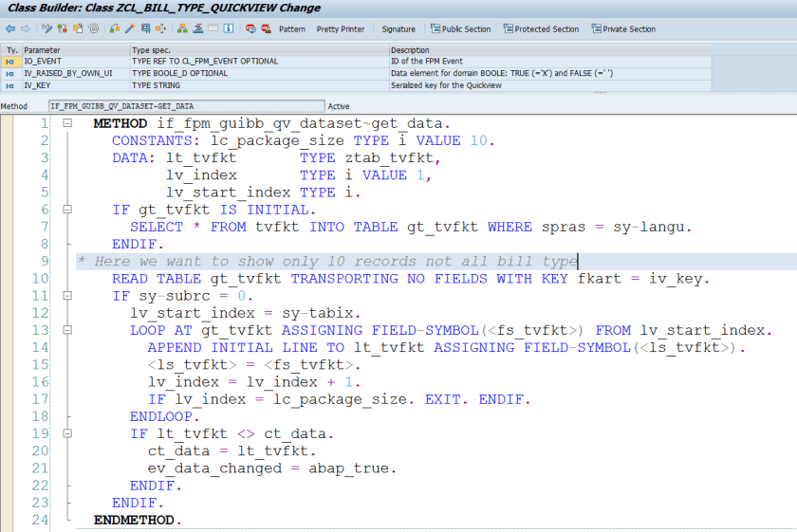Go to the Public Section

coord(460,29)
